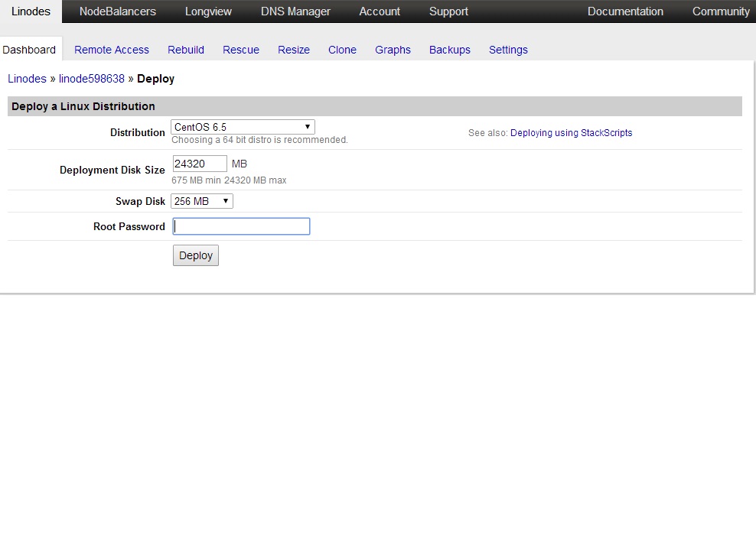Open the Deploying using StackScripts link

point(571,133)
